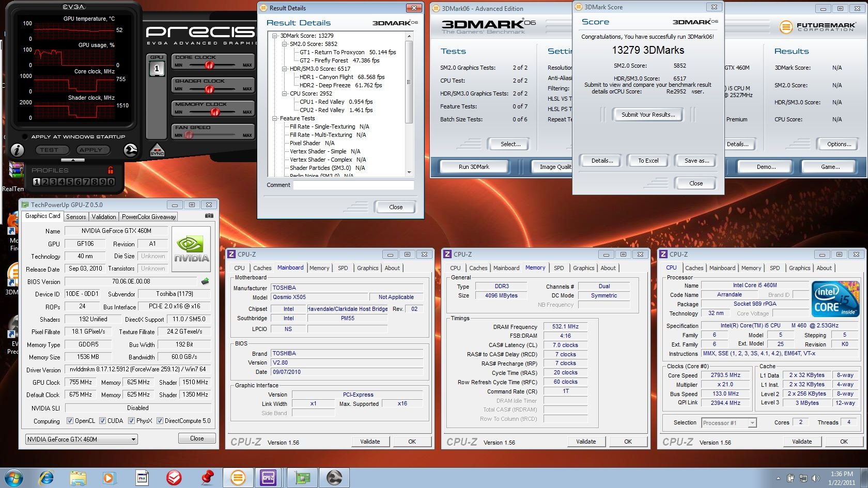The image size is (868, 488).
Task: Open the GPU selection dropdown in GPU-Z
Action: coord(81,439)
